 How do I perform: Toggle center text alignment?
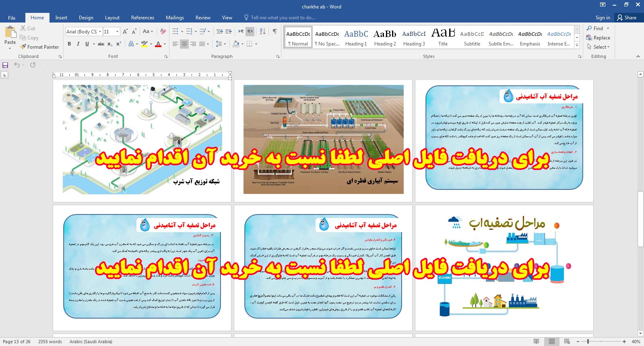point(184,44)
